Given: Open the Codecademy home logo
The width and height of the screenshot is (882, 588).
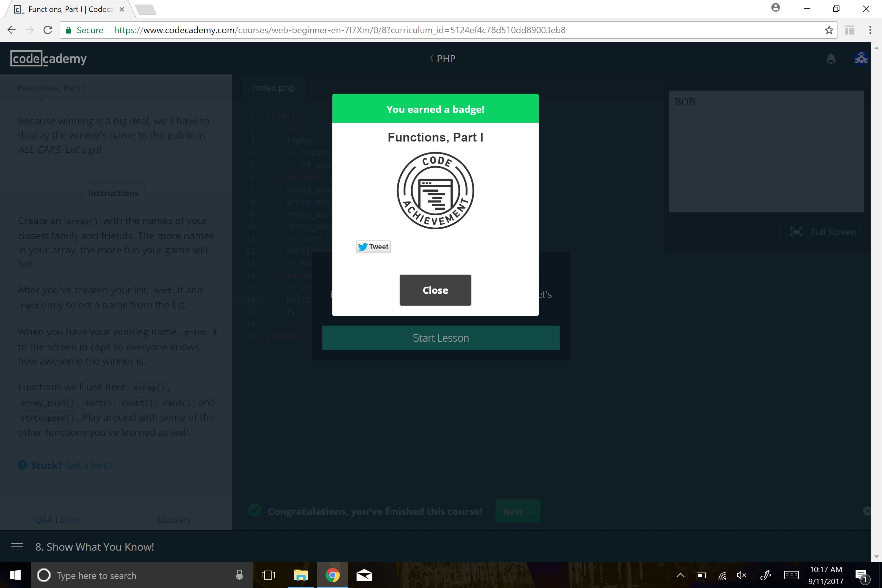Looking at the screenshot, I should (48, 58).
